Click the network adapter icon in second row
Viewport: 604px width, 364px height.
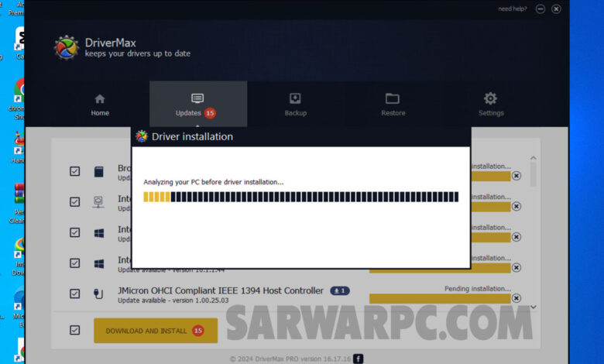[x=98, y=202]
